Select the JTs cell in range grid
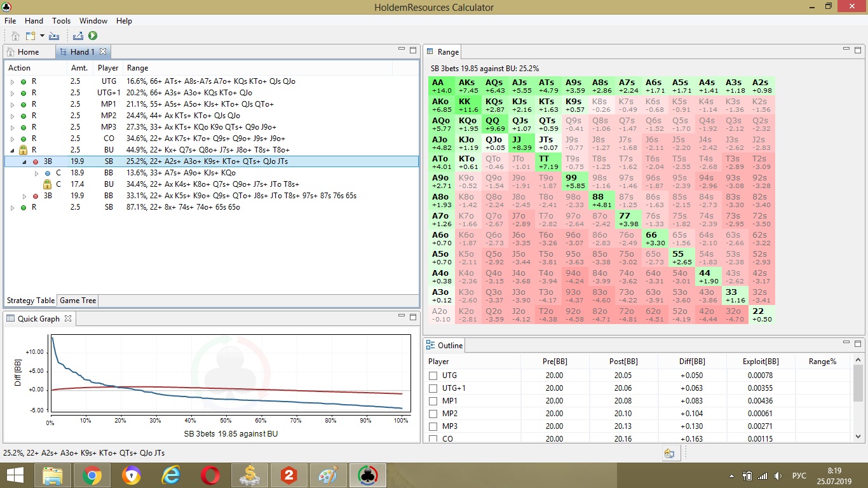 click(x=548, y=143)
